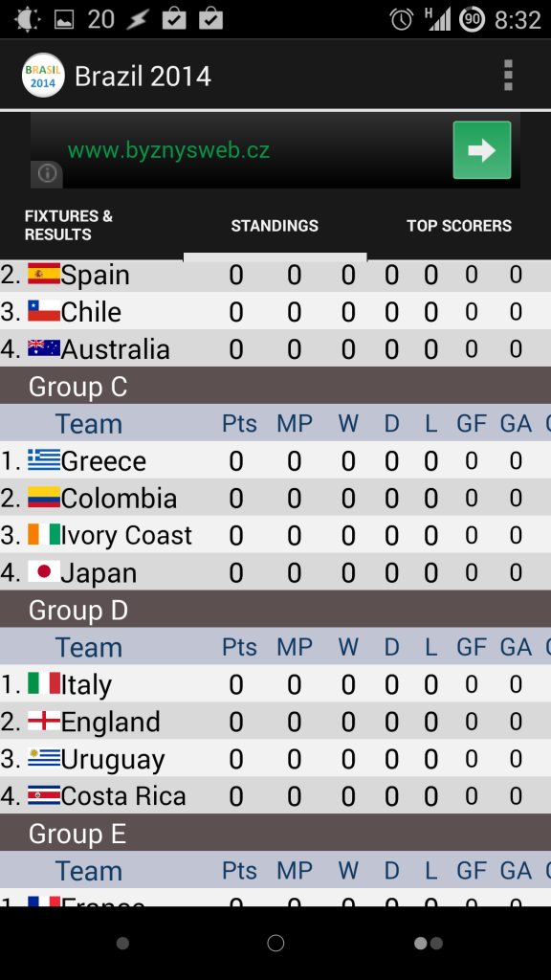Tap the Brasil 2014 app logo
The image size is (551, 980).
coord(43,76)
